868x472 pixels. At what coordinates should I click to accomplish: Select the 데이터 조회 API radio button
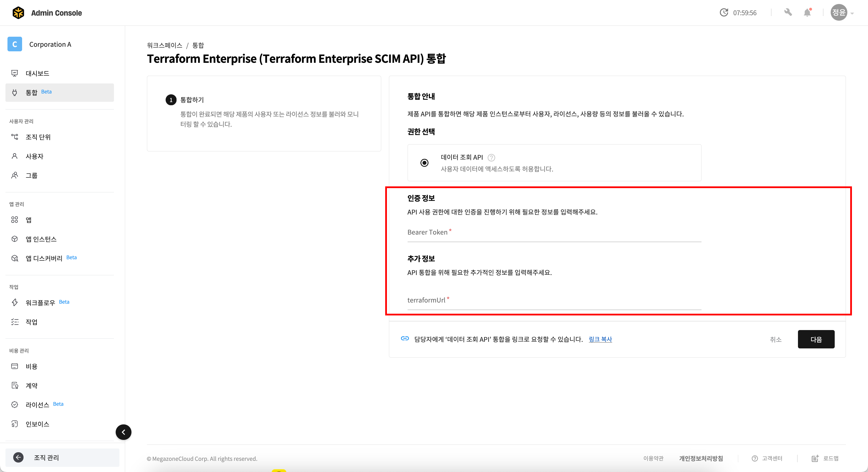click(424, 163)
